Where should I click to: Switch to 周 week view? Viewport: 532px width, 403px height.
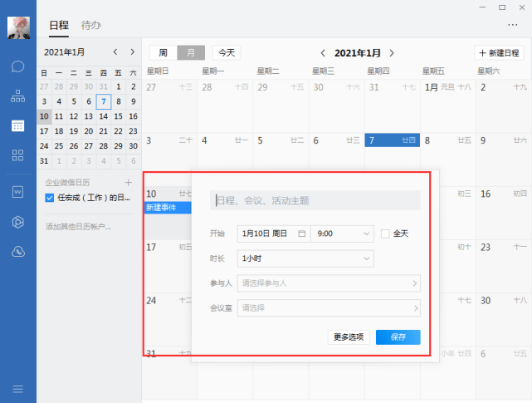pyautogui.click(x=164, y=52)
